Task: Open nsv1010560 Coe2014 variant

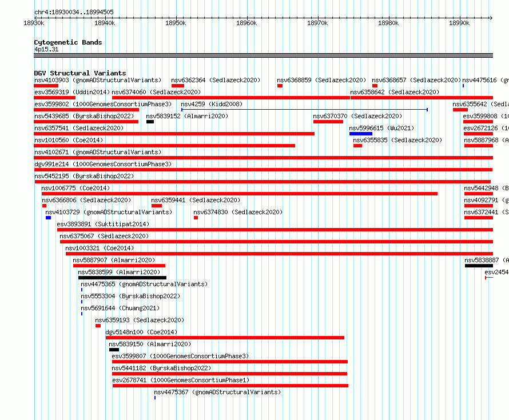Action: click(x=69, y=140)
